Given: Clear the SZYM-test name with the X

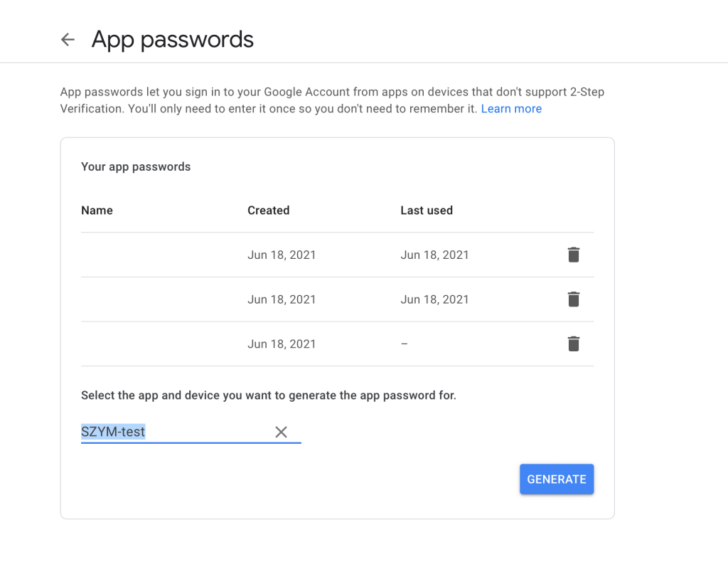Looking at the screenshot, I should pos(281,432).
